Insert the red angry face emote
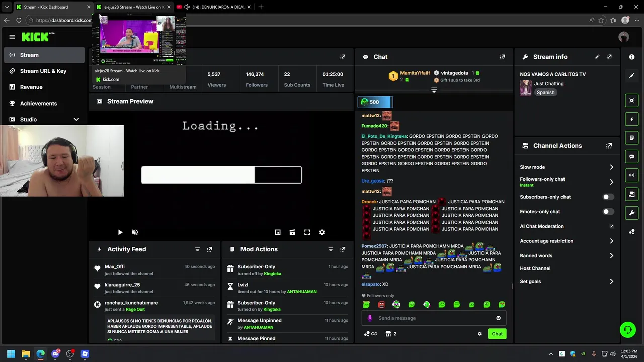The height and width of the screenshot is (362, 644). tap(381, 305)
